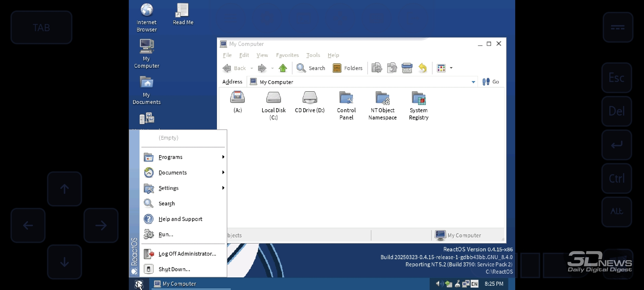Select the NT Object Namespace folder
The height and width of the screenshot is (290, 644).
[x=382, y=98]
